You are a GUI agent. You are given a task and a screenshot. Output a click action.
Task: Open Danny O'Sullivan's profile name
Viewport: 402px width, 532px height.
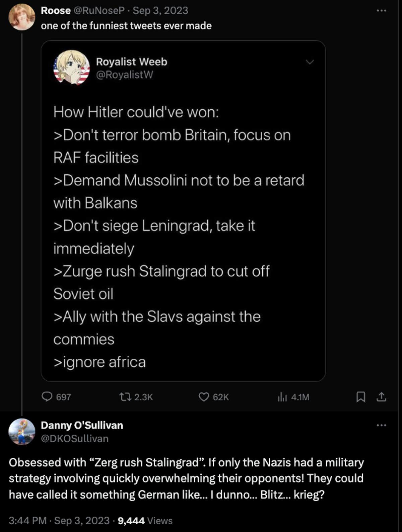pyautogui.click(x=82, y=425)
